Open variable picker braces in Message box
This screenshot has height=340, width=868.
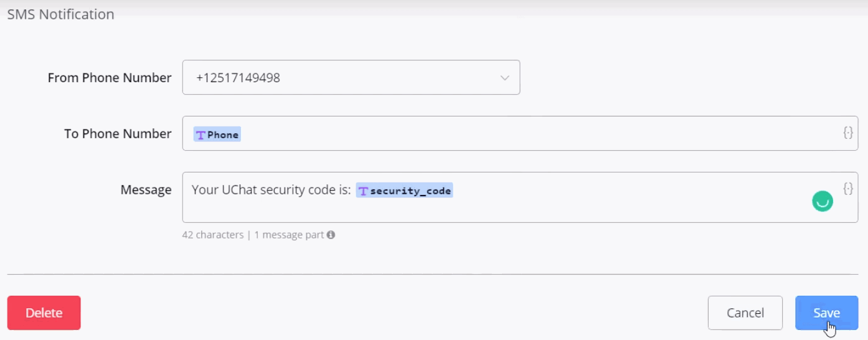847,188
